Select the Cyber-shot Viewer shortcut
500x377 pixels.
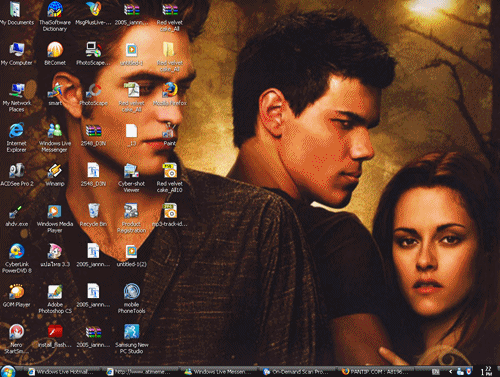coord(132,178)
